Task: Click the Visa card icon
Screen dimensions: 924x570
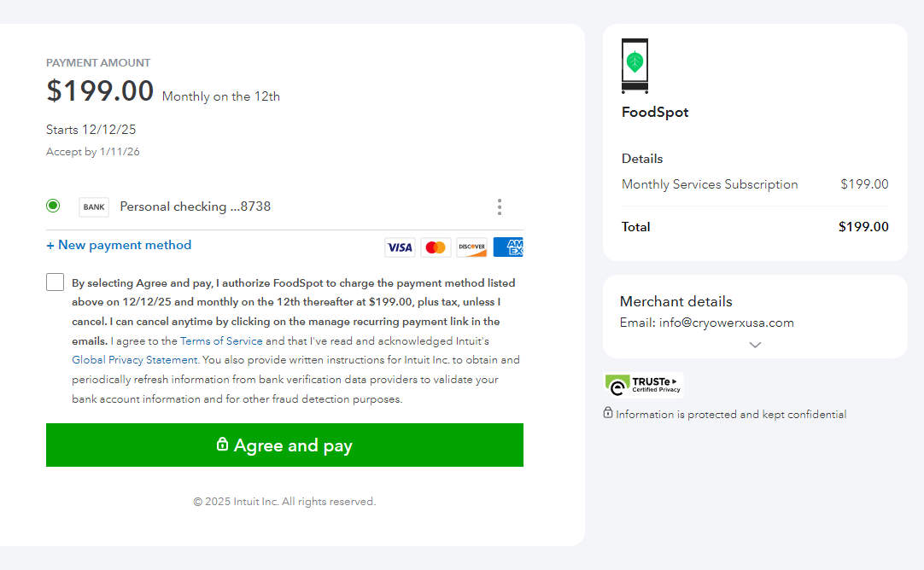Action: click(x=400, y=247)
